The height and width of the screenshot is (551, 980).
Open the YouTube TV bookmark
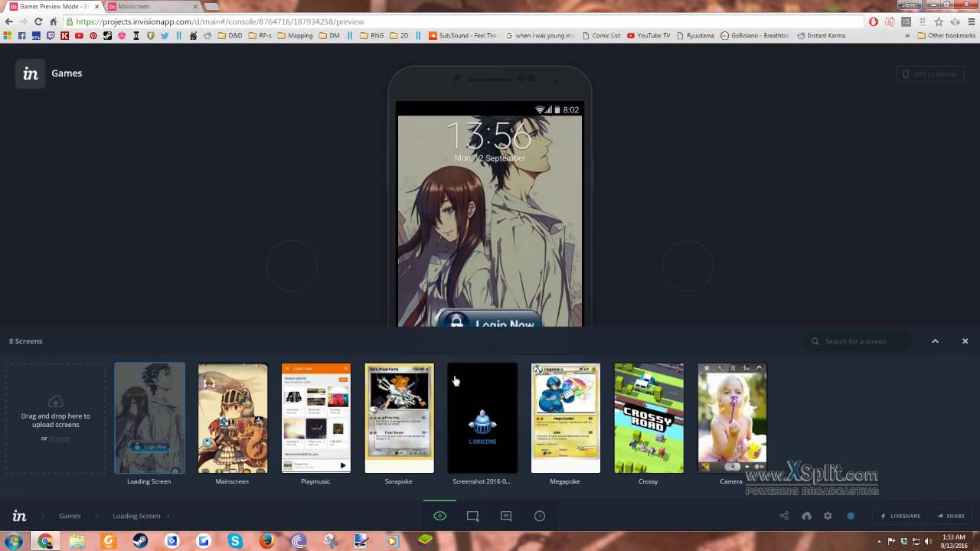(648, 35)
